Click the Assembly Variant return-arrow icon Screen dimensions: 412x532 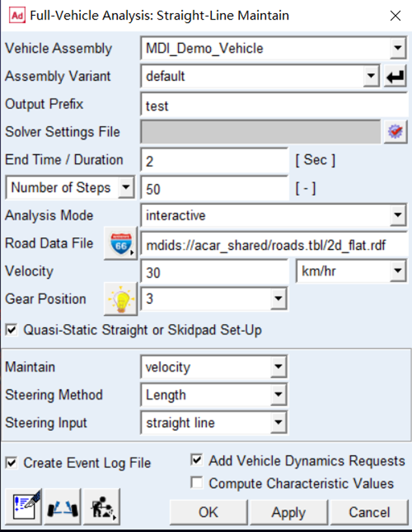pyautogui.click(x=395, y=77)
